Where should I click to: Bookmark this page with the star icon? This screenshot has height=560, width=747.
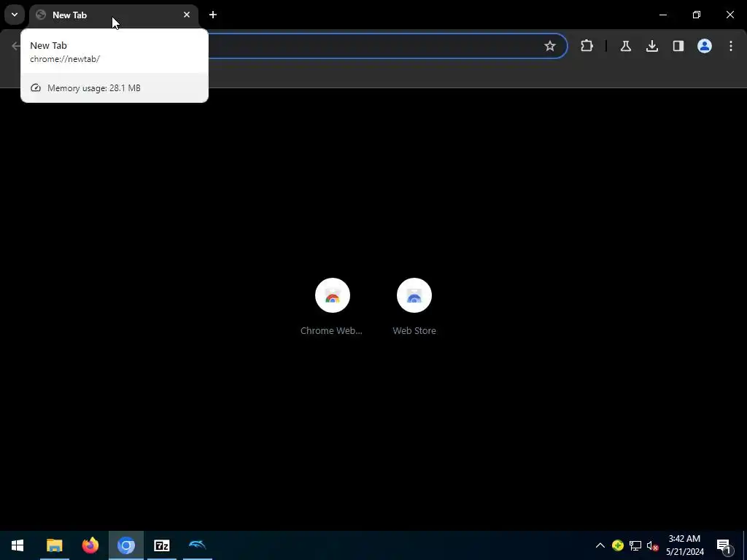[550, 46]
